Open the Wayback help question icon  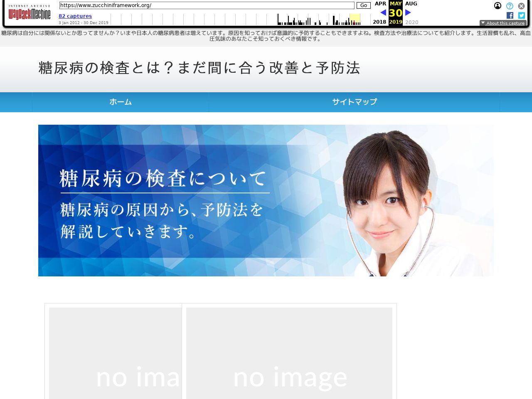pos(510,6)
